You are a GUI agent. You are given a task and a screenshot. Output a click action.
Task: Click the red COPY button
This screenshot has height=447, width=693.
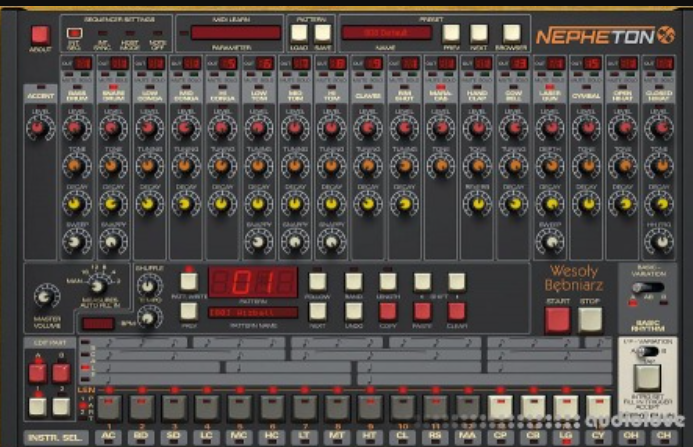tap(388, 312)
